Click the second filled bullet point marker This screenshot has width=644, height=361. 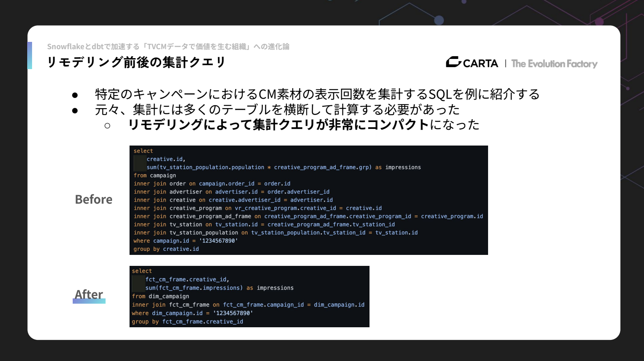point(75,111)
